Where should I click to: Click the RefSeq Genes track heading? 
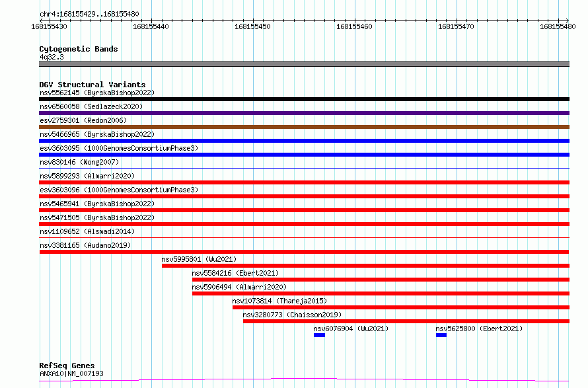67,366
